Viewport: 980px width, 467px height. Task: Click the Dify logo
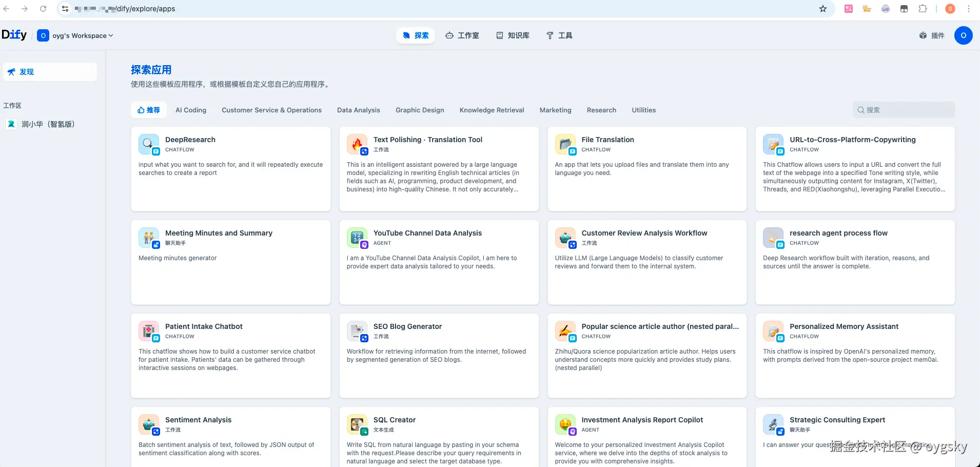point(14,35)
